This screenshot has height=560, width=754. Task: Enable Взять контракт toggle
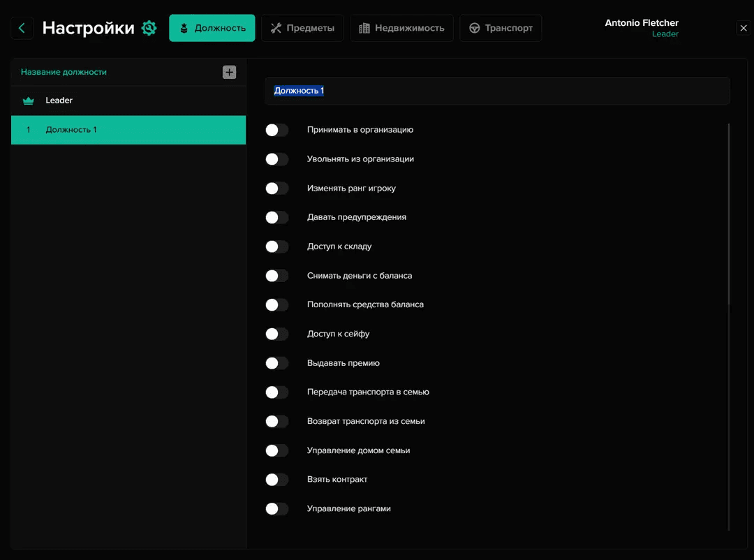[x=277, y=480]
